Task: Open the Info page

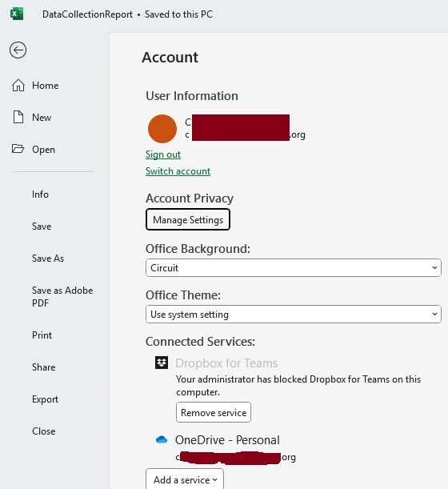Action: [40, 194]
